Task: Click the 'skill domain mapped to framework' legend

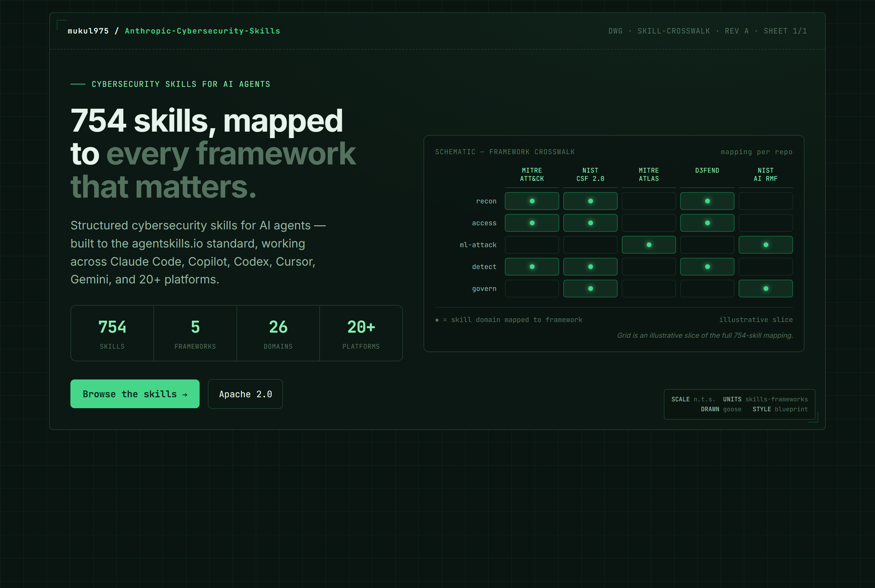Action: point(509,320)
